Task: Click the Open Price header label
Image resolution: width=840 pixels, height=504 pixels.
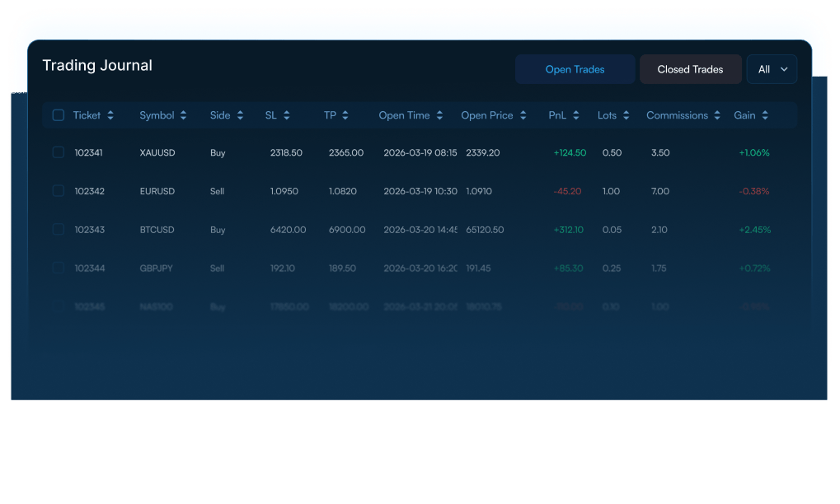Action: (x=487, y=115)
